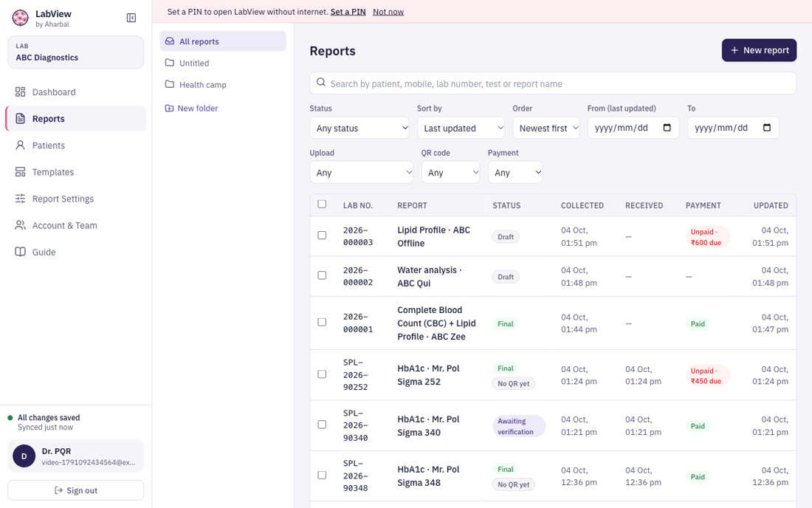Click the Untitled folder icon

click(169, 63)
